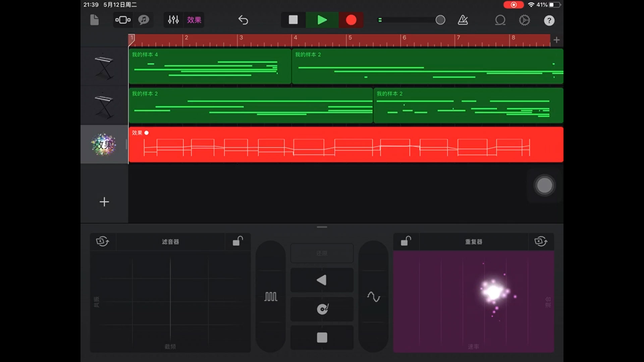Open song settings gear
Screen dimensions: 644x362
pyautogui.click(x=525, y=20)
